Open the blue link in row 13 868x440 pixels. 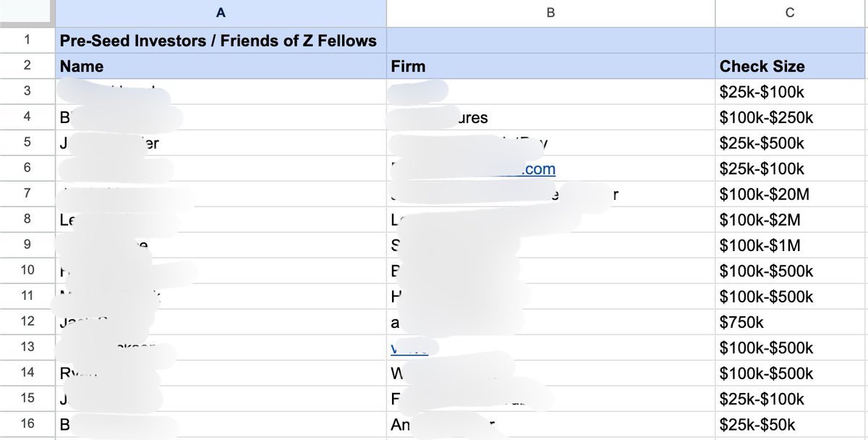(409, 348)
